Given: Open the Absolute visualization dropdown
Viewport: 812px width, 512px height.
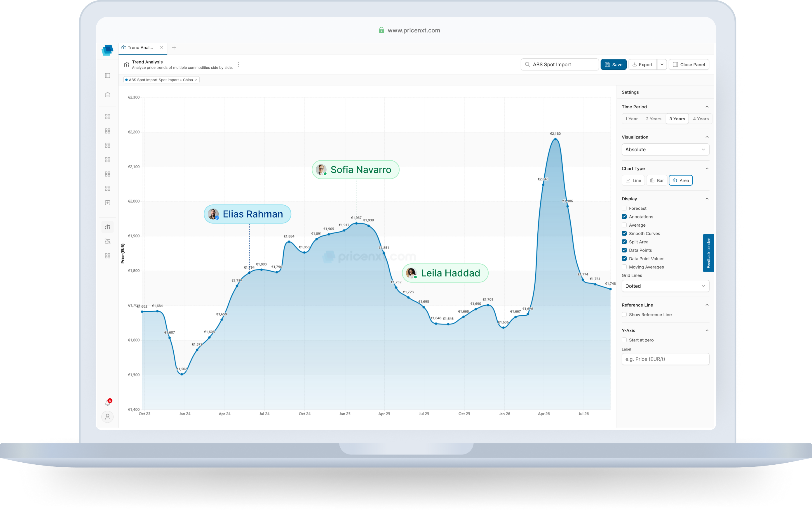Looking at the screenshot, I should tap(665, 150).
